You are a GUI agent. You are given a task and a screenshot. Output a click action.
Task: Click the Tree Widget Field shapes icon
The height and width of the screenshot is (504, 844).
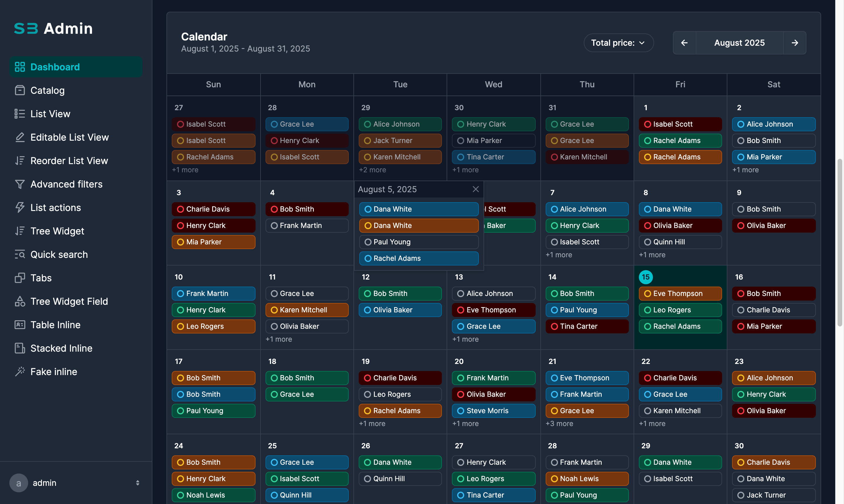click(x=20, y=301)
